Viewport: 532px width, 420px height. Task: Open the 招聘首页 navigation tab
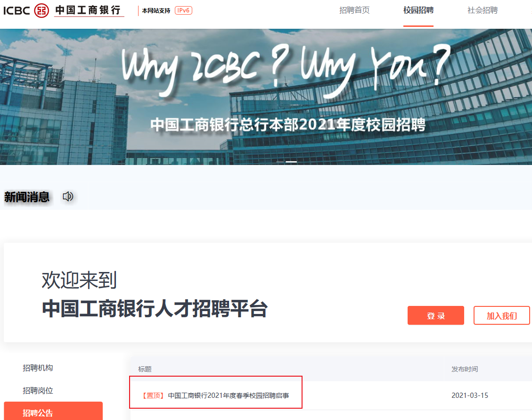tap(354, 10)
